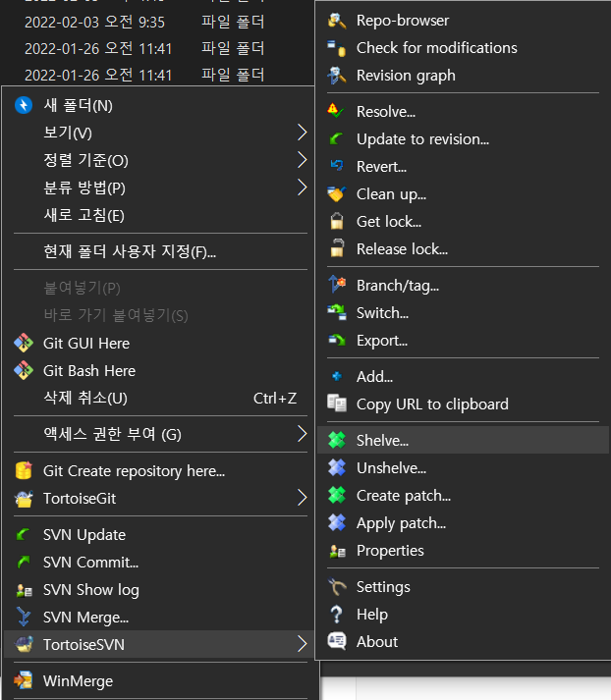Click the Revision graph icon
Image resolution: width=611 pixels, height=700 pixels.
(337, 76)
